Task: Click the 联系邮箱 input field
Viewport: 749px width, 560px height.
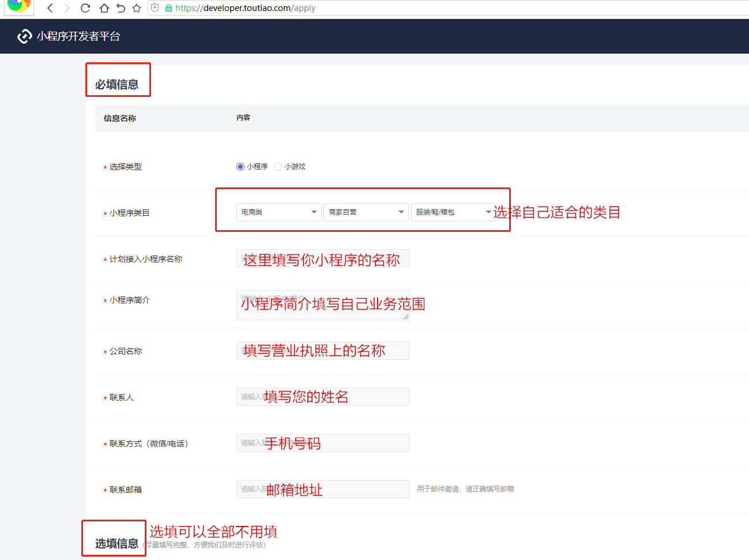Action: [x=323, y=489]
